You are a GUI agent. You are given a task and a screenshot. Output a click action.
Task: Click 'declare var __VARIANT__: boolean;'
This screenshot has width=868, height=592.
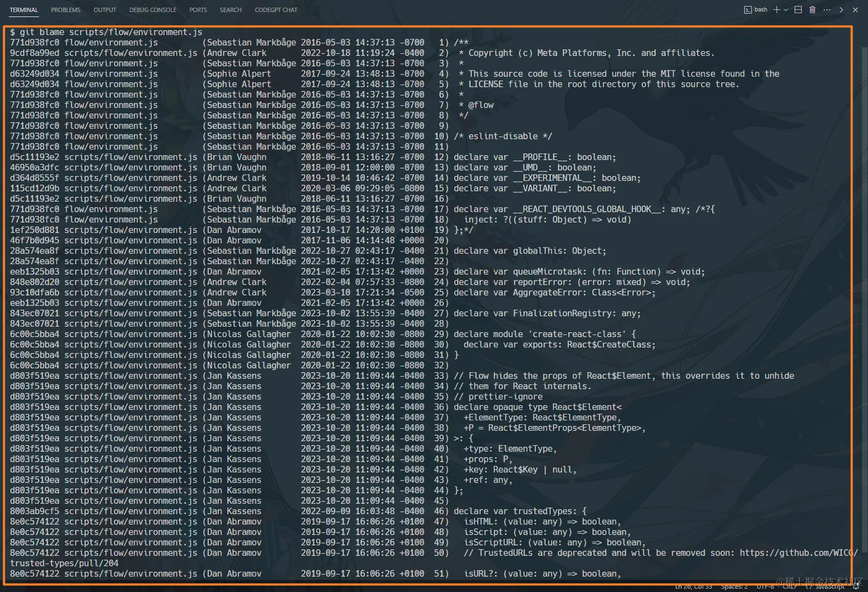[535, 189]
